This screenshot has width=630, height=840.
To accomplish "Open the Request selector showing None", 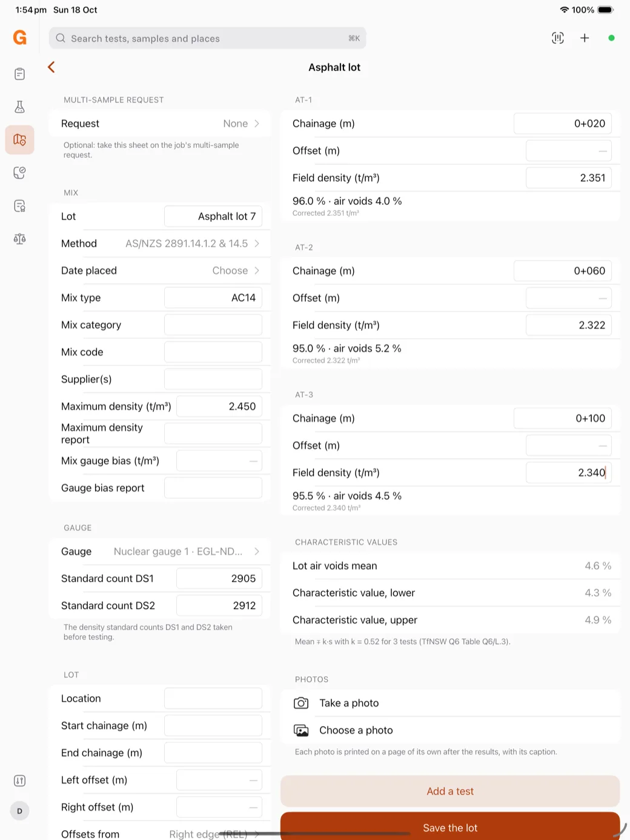I will [160, 124].
